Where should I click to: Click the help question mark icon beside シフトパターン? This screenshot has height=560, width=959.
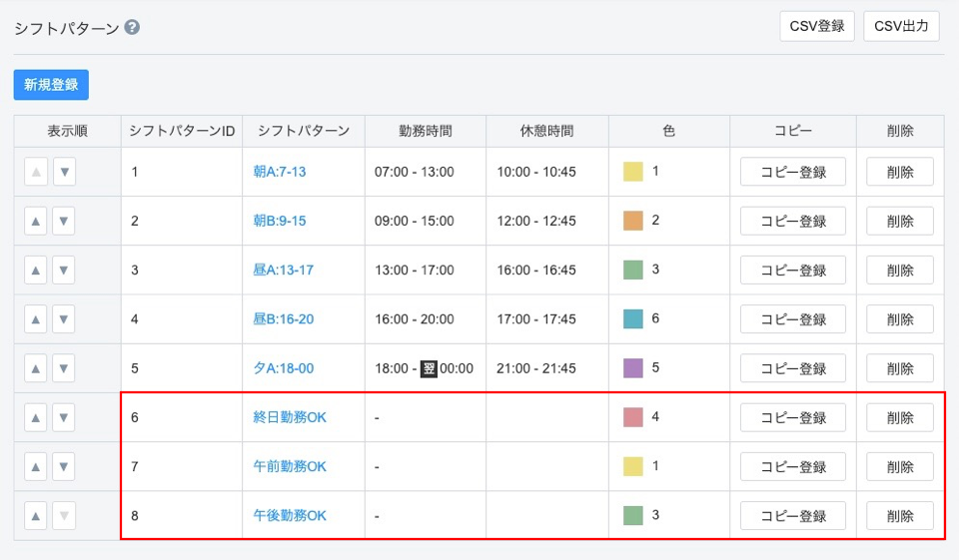pyautogui.click(x=132, y=28)
